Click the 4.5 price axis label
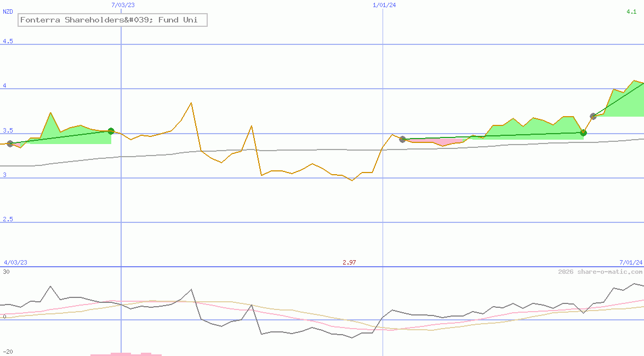This screenshot has width=644, height=356. 8,42
